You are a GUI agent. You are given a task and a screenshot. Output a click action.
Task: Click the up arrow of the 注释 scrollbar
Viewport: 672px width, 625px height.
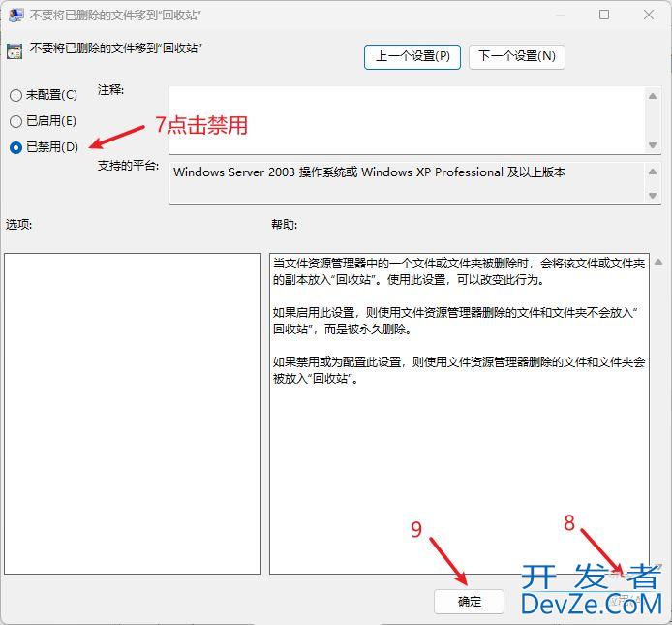[653, 96]
